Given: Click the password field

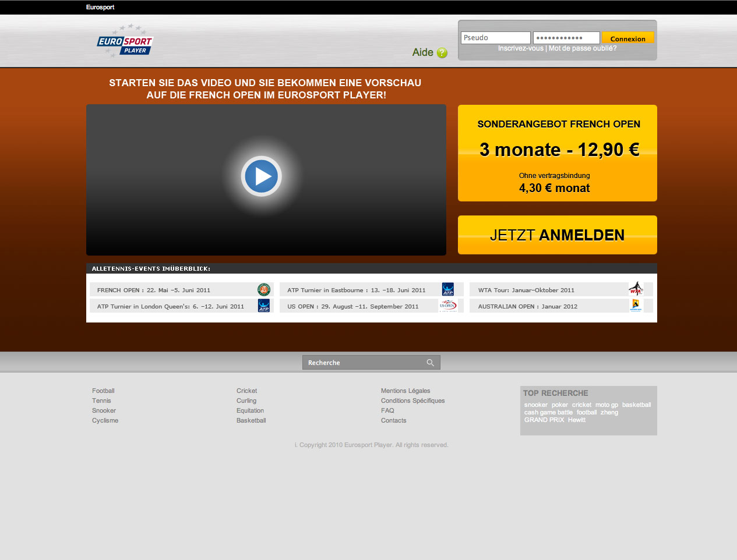Looking at the screenshot, I should (x=566, y=38).
